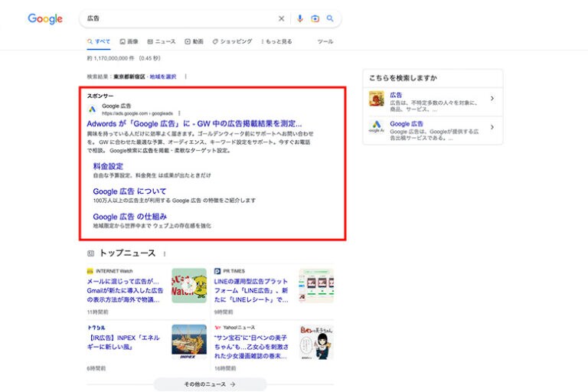The width and height of the screenshot is (588, 392).
Task: Switch to the ニュース tab
Action: click(x=162, y=41)
